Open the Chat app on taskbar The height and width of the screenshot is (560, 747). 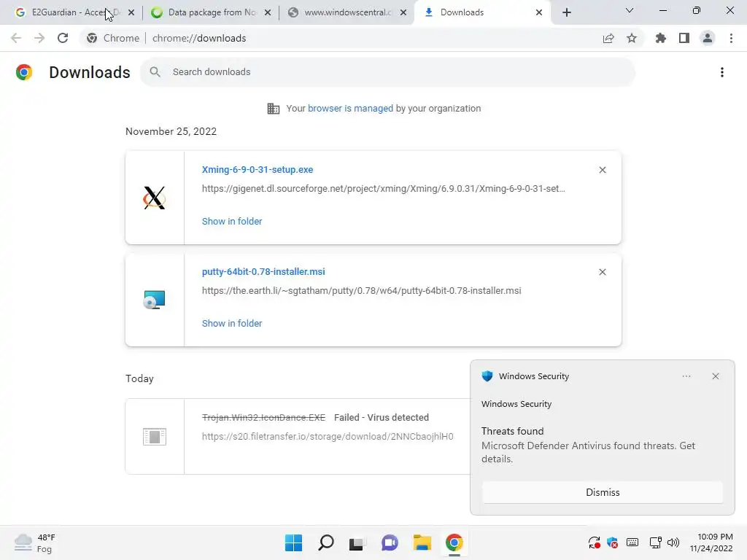(390, 542)
